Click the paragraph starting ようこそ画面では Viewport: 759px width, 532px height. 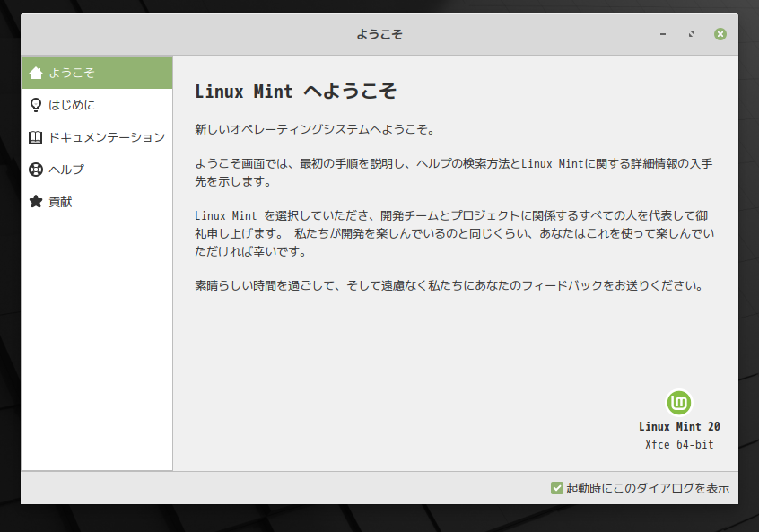click(454, 172)
